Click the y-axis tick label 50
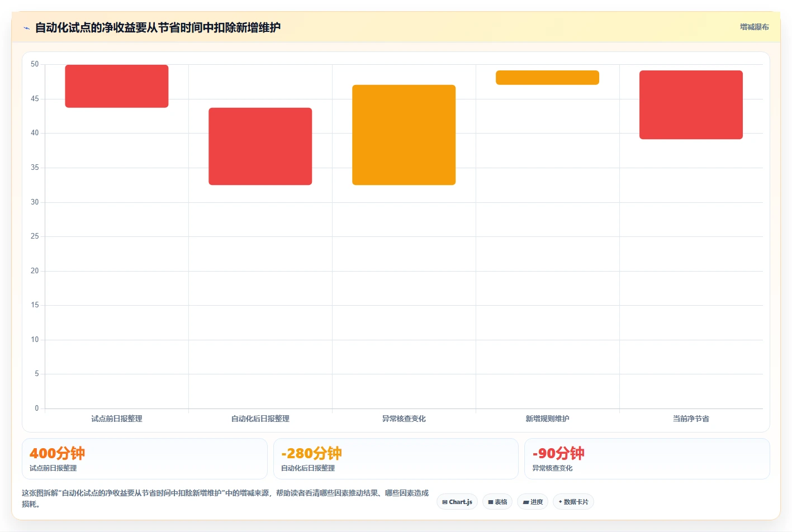 click(35, 64)
